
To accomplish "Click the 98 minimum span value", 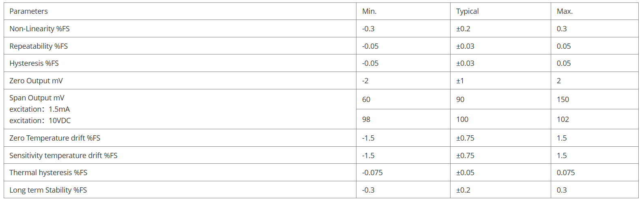I will [x=366, y=119].
